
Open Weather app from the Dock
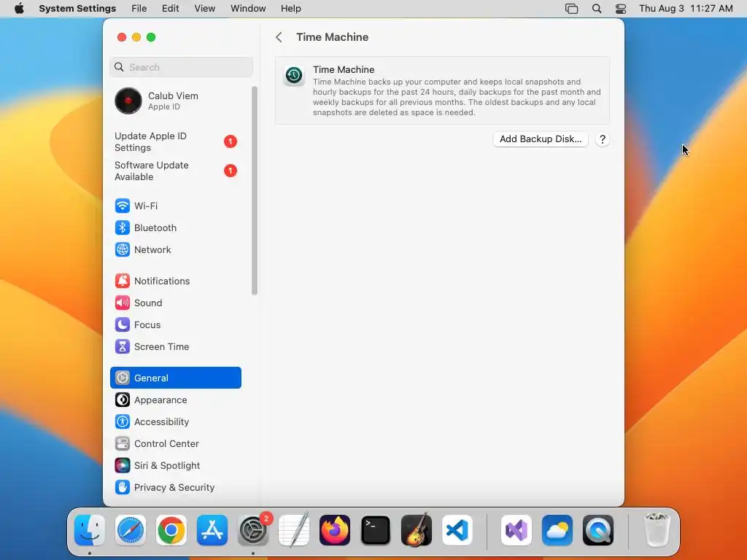coord(557,530)
